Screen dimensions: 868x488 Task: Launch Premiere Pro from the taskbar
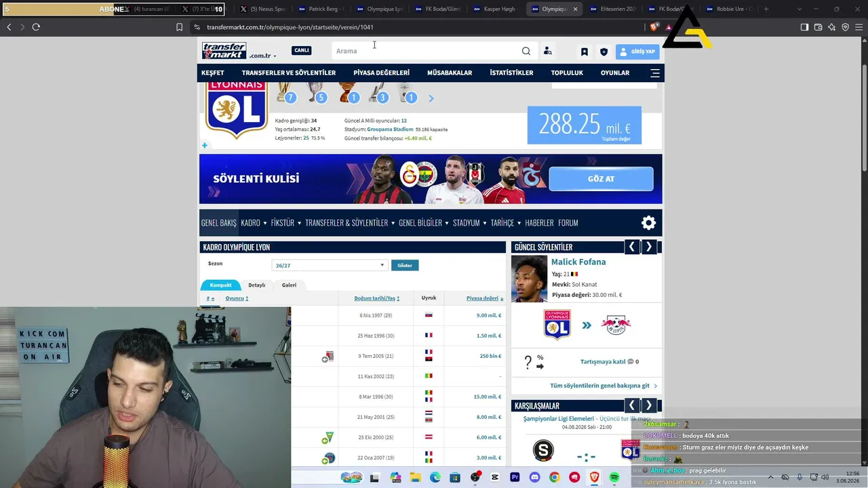[515, 478]
